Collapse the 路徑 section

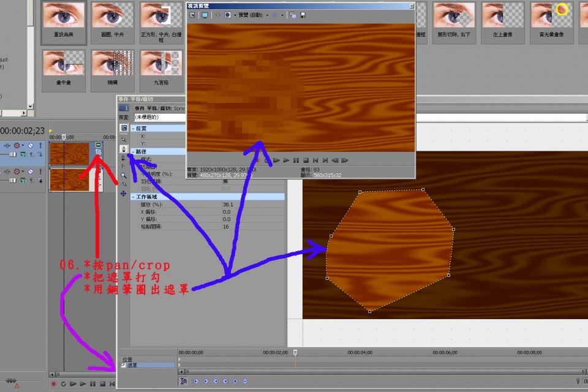point(133,151)
